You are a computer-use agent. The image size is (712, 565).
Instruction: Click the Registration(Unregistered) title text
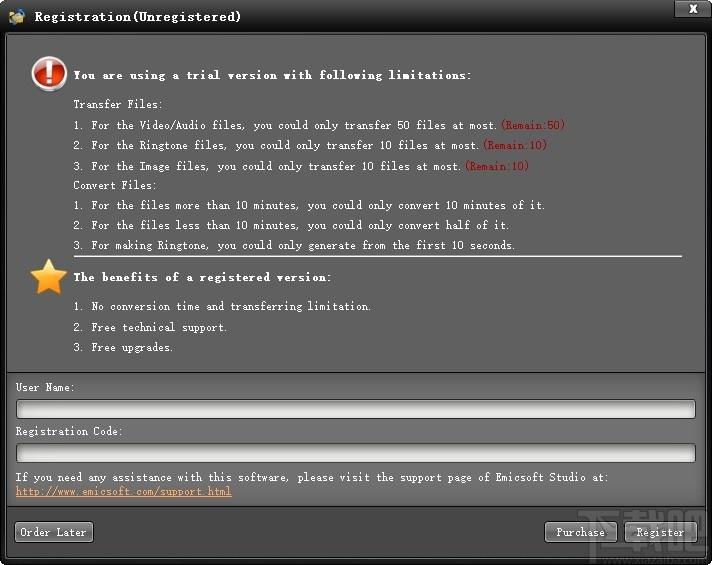click(x=138, y=17)
